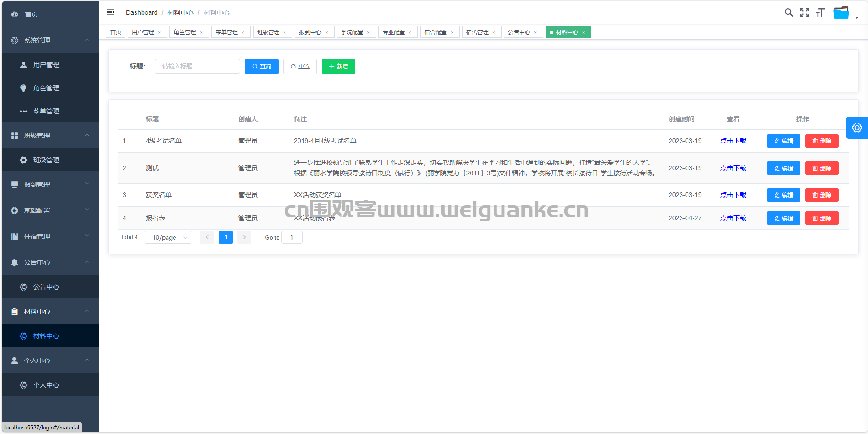The width and height of the screenshot is (868, 434).
Task: Download the 报名表 file via 点击下载
Action: (x=733, y=218)
